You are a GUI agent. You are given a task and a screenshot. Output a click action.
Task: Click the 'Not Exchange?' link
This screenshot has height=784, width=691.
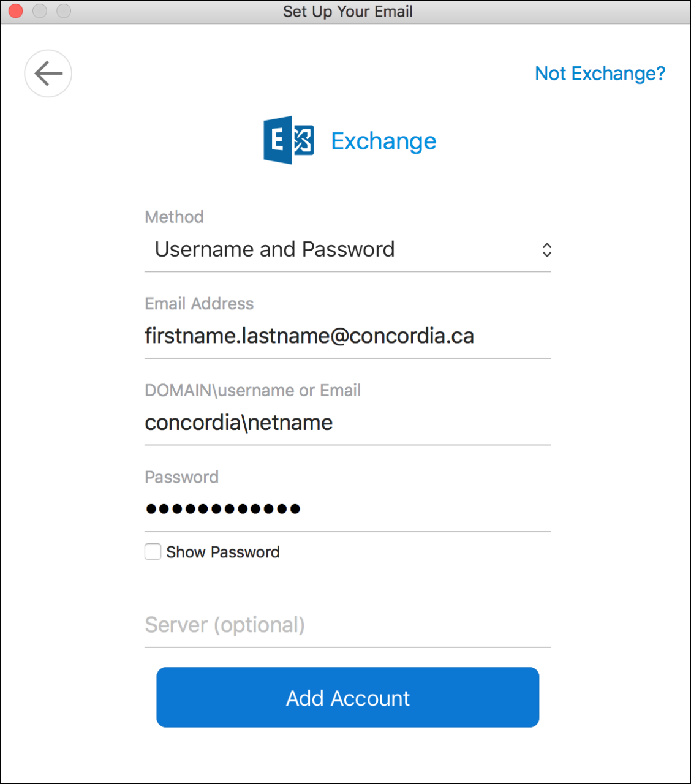pos(600,73)
